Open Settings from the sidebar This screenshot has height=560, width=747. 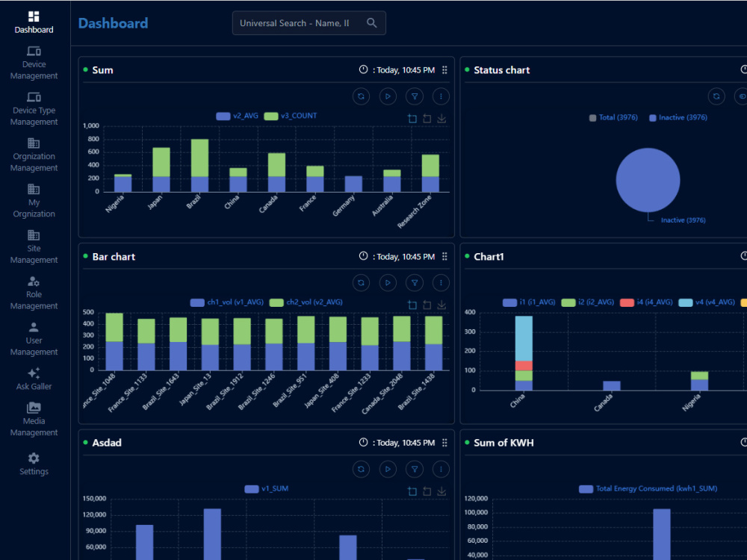click(x=34, y=464)
